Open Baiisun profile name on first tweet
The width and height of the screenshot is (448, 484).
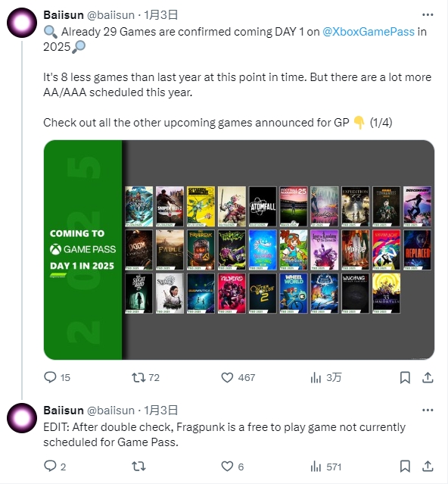pos(64,15)
